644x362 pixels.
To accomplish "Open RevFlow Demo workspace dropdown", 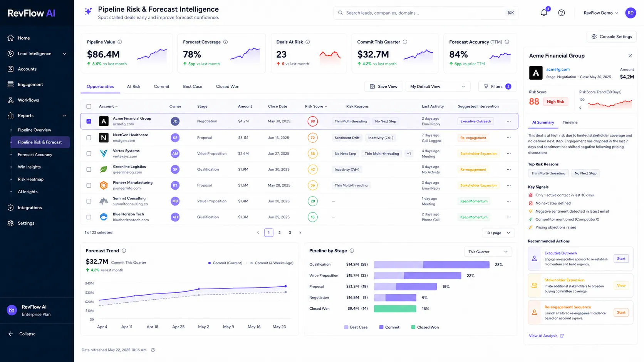I will pos(601,13).
